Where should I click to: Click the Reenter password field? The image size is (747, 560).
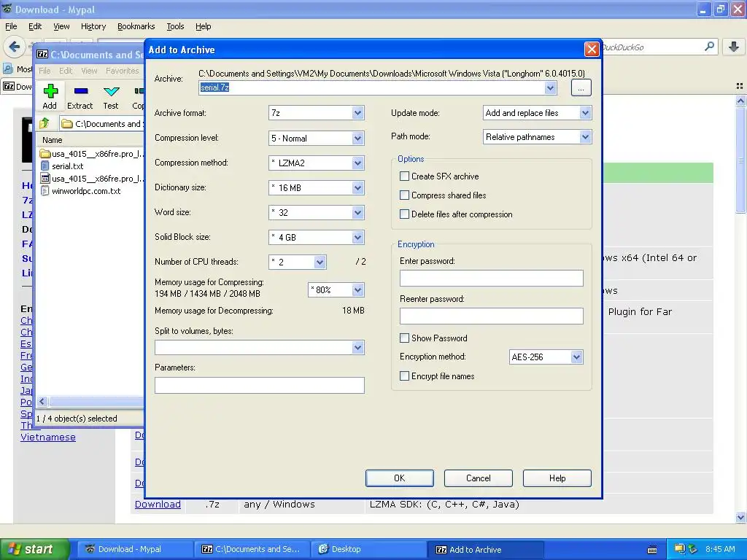pyautogui.click(x=491, y=316)
